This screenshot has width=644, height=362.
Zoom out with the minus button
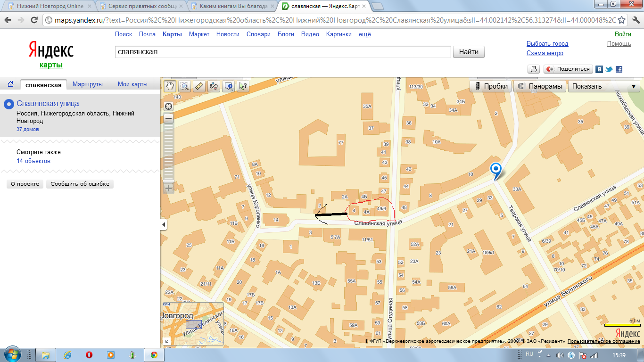[x=168, y=119]
